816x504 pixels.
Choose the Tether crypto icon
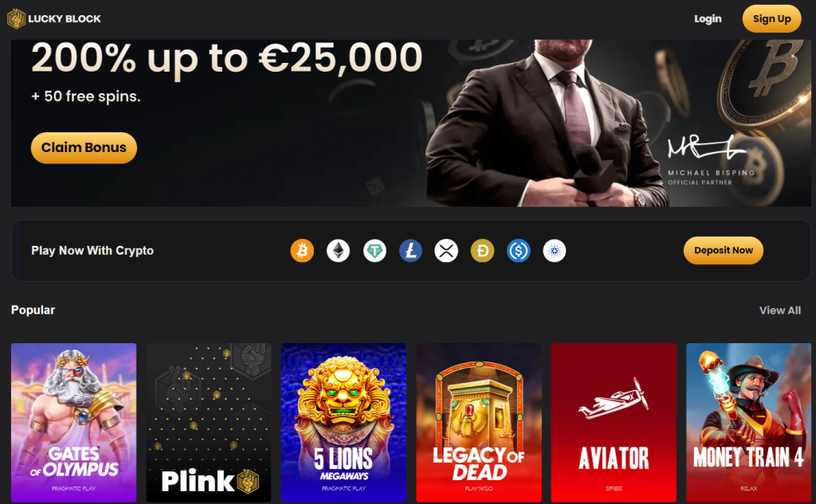point(375,251)
